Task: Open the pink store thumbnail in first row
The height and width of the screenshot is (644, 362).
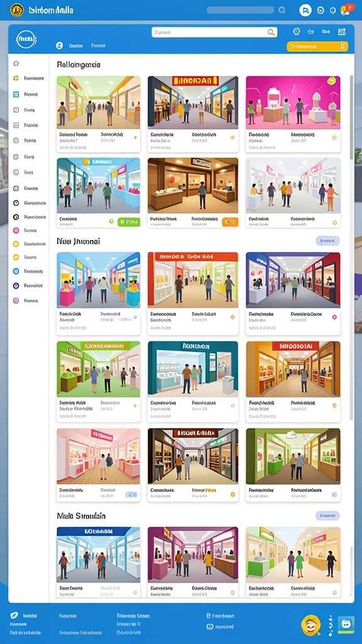Action: (293, 103)
